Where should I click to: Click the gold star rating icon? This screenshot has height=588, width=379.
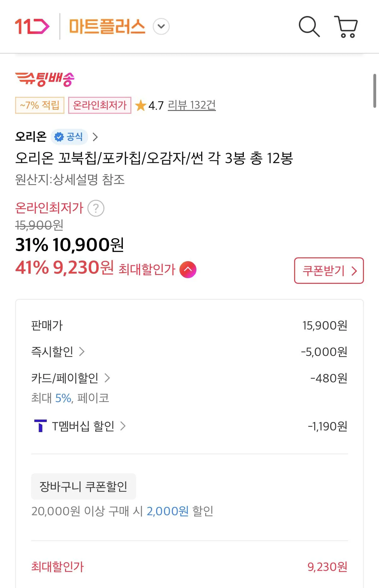pos(140,106)
